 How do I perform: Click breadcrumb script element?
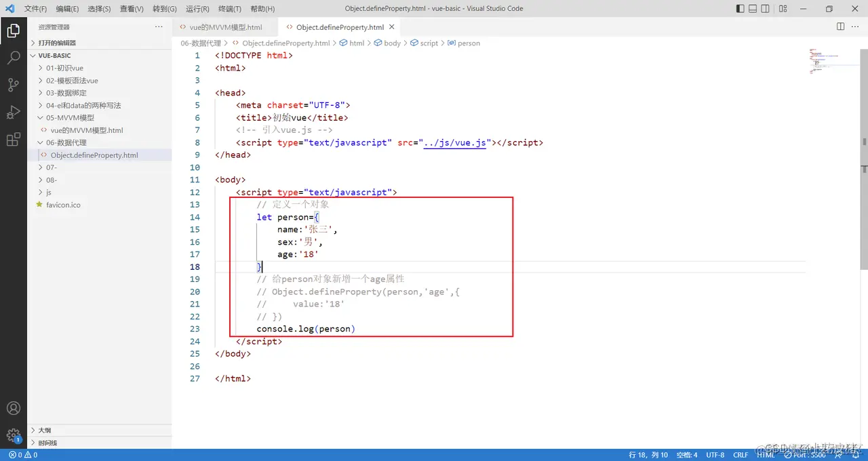click(424, 43)
